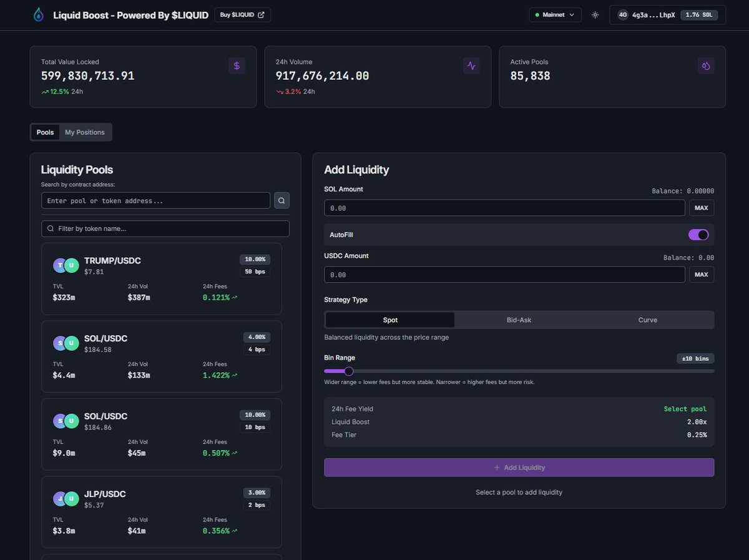Click the $133m 24h Vol value
The width and height of the screenshot is (749, 560).
pyautogui.click(x=139, y=375)
